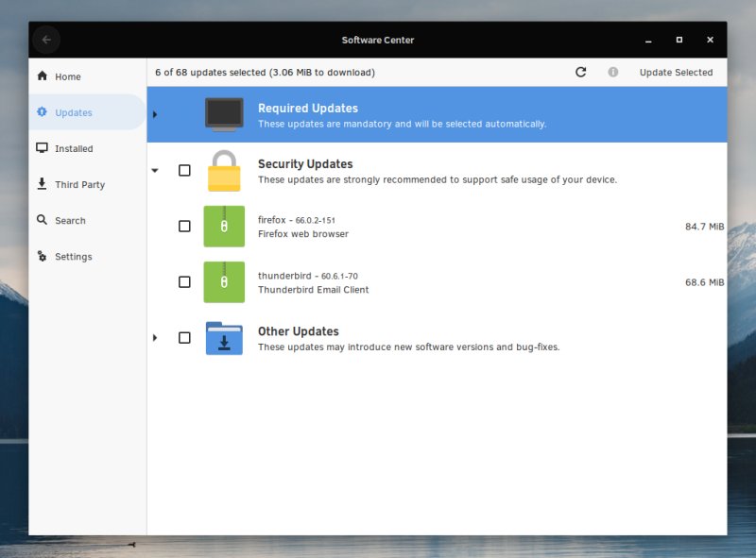The height and width of the screenshot is (558, 756).
Task: Open the Home page
Action: pos(87,76)
